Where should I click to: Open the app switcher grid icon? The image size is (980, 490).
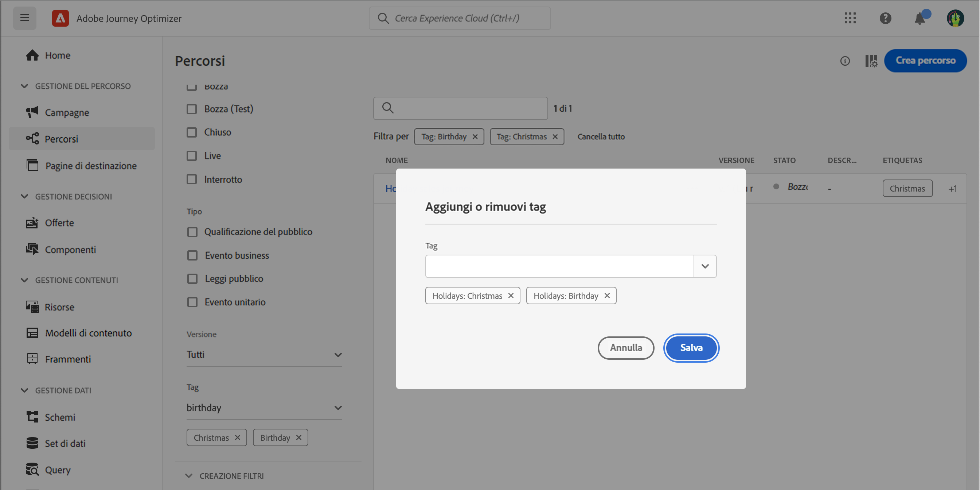(850, 18)
